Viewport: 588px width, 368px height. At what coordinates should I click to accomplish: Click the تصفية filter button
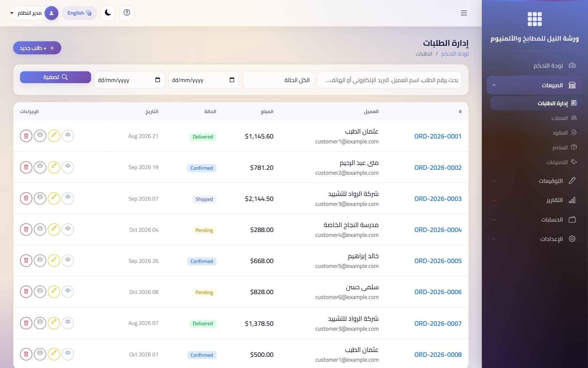click(56, 77)
